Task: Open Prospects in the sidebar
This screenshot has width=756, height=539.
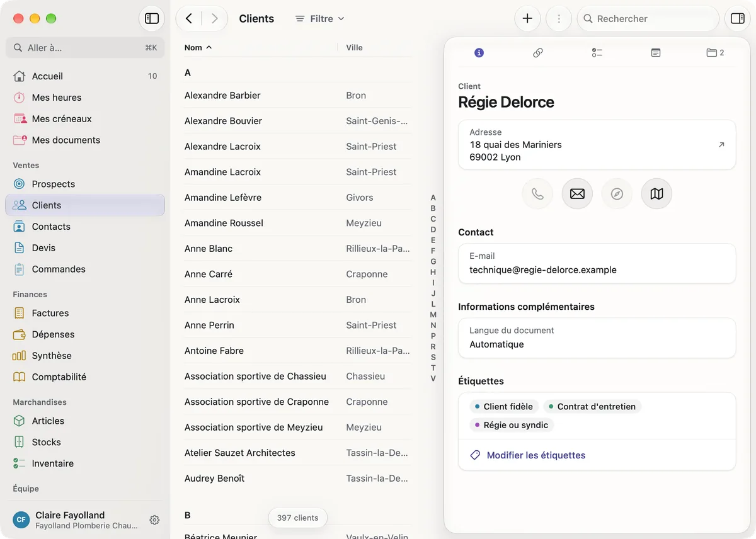Action: click(85, 184)
